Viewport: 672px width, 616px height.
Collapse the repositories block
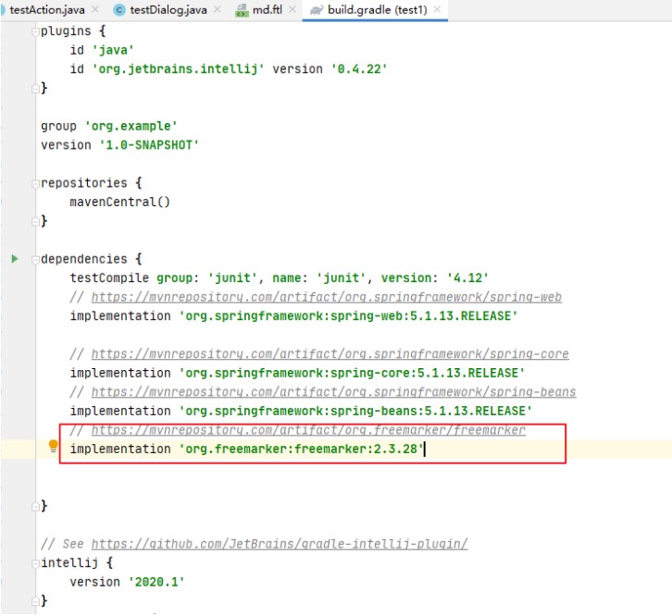click(x=35, y=183)
